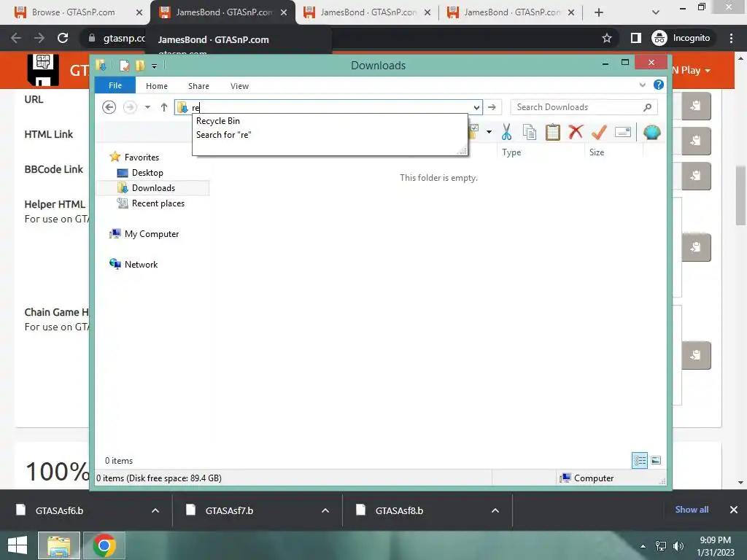The height and width of the screenshot is (560, 747).
Task: Switch to Details view icon in status bar
Action: click(x=640, y=461)
